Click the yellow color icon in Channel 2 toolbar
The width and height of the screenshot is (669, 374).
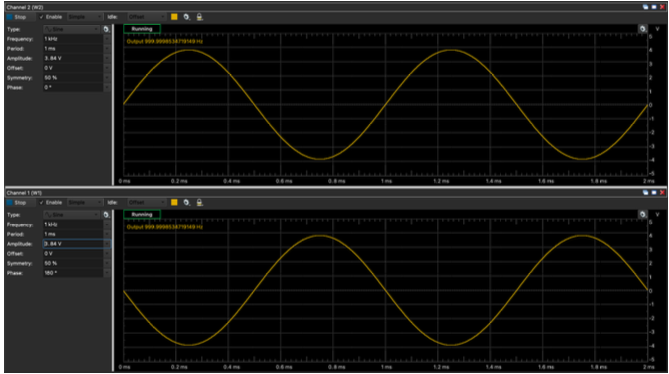coord(174,17)
